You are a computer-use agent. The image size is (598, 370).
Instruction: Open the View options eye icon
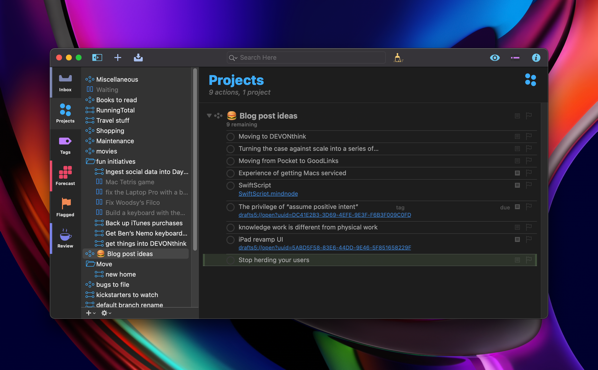coord(495,58)
